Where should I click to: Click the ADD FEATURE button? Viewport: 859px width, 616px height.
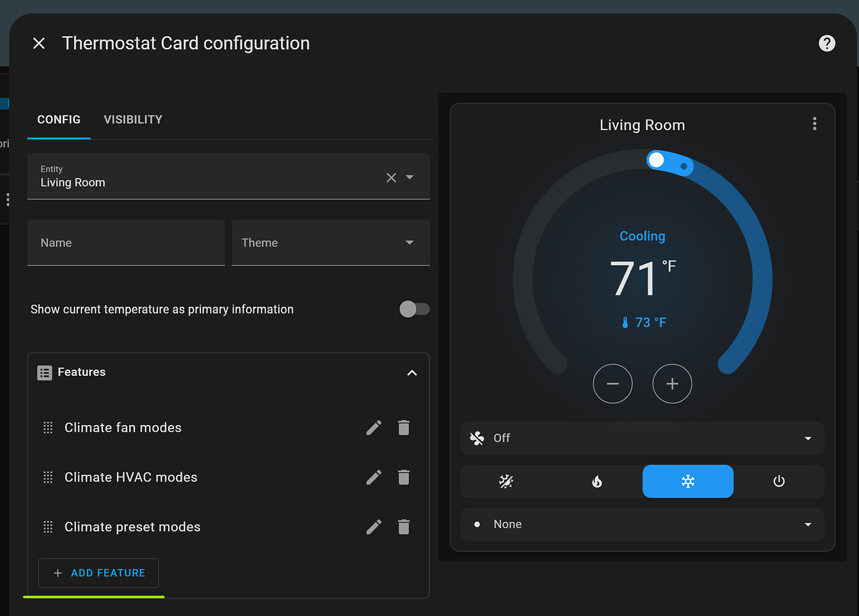98,573
